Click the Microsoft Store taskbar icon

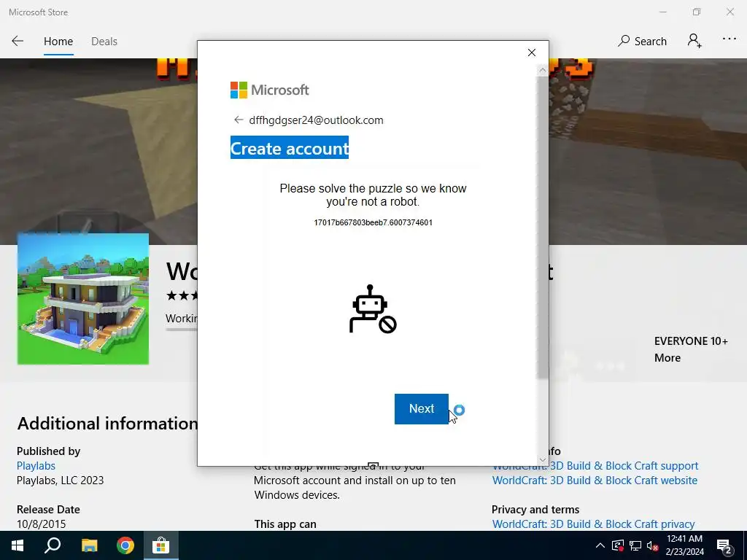[160, 545]
